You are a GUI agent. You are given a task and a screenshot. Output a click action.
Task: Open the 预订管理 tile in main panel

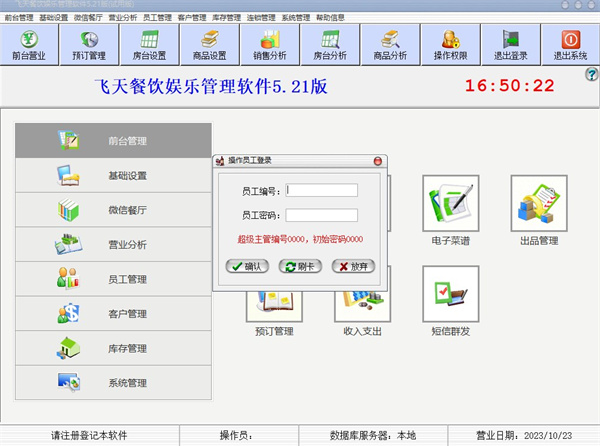click(274, 306)
